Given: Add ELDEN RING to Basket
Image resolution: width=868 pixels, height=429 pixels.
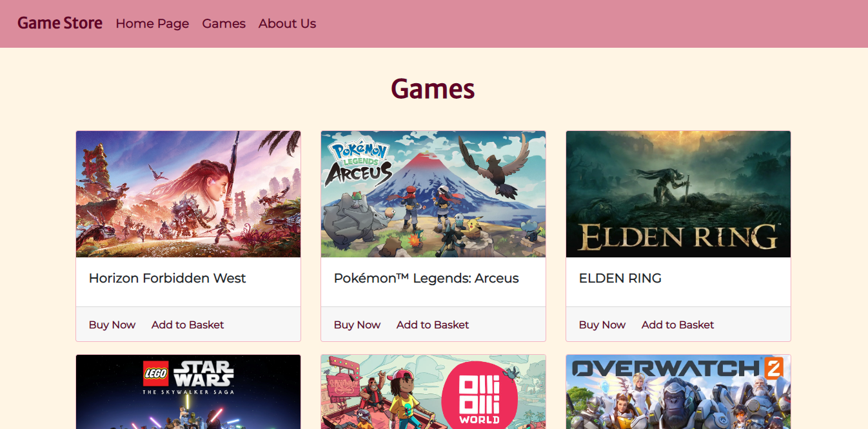Looking at the screenshot, I should 678,324.
